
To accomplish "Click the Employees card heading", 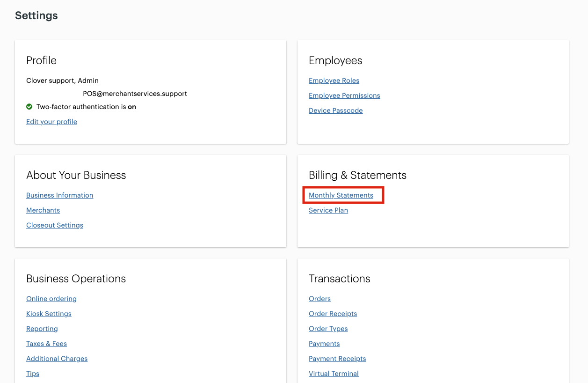I will pos(335,60).
